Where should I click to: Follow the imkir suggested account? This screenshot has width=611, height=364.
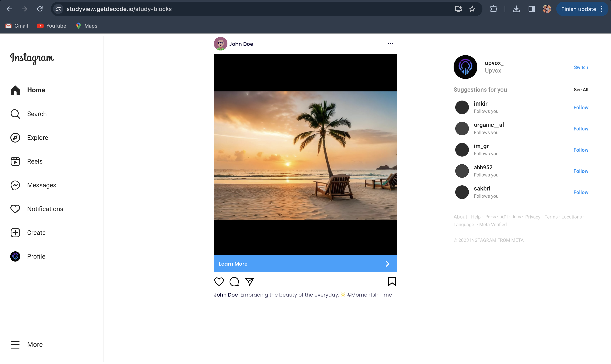pos(581,107)
